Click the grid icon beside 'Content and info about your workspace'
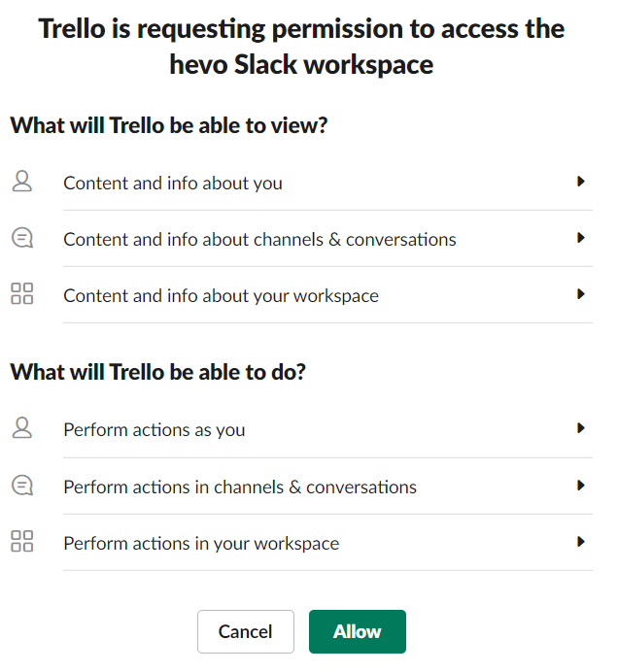Screen dimensions: 618x672 coord(22,293)
